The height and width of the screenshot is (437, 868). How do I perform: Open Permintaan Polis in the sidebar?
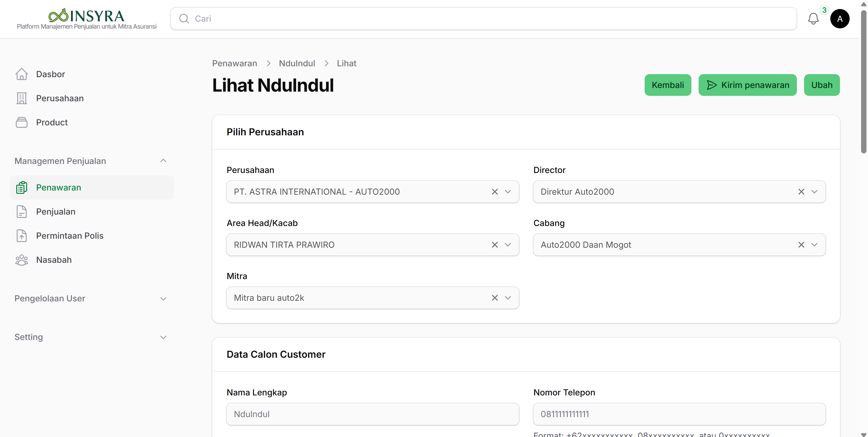92,236
